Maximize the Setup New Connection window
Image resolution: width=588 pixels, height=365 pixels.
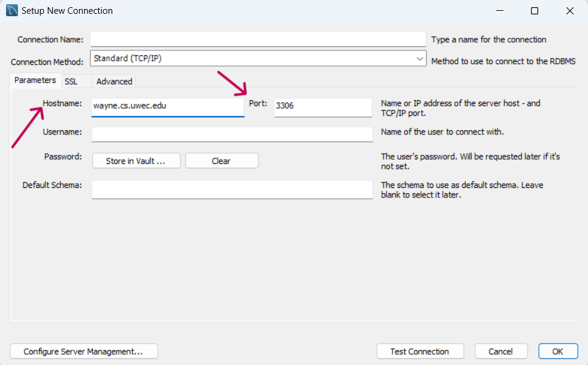point(535,11)
